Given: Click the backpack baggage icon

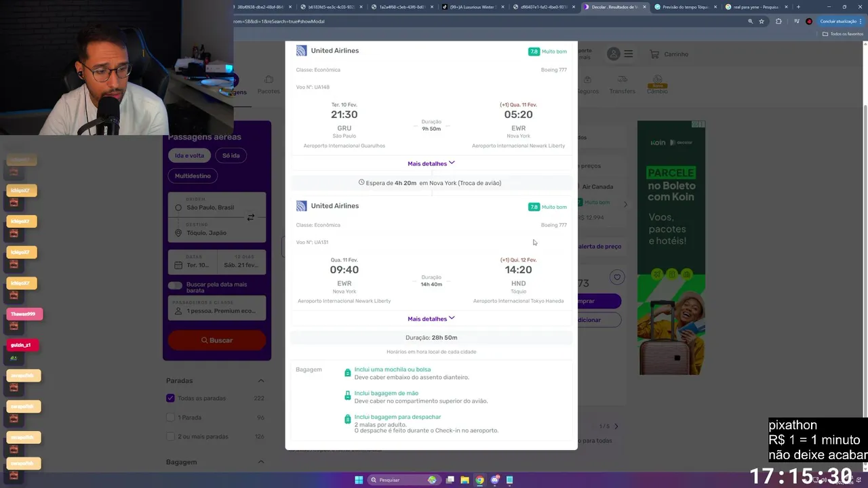Looking at the screenshot, I should coord(348,373).
